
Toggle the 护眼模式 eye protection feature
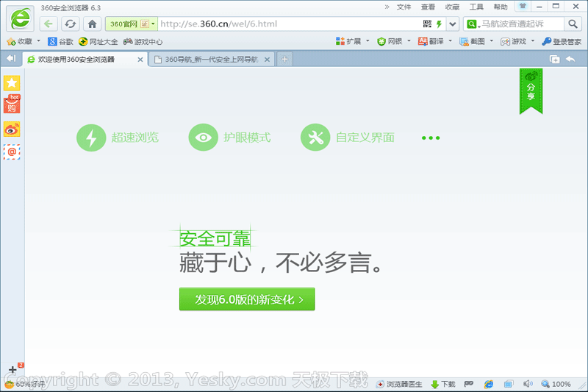point(230,138)
